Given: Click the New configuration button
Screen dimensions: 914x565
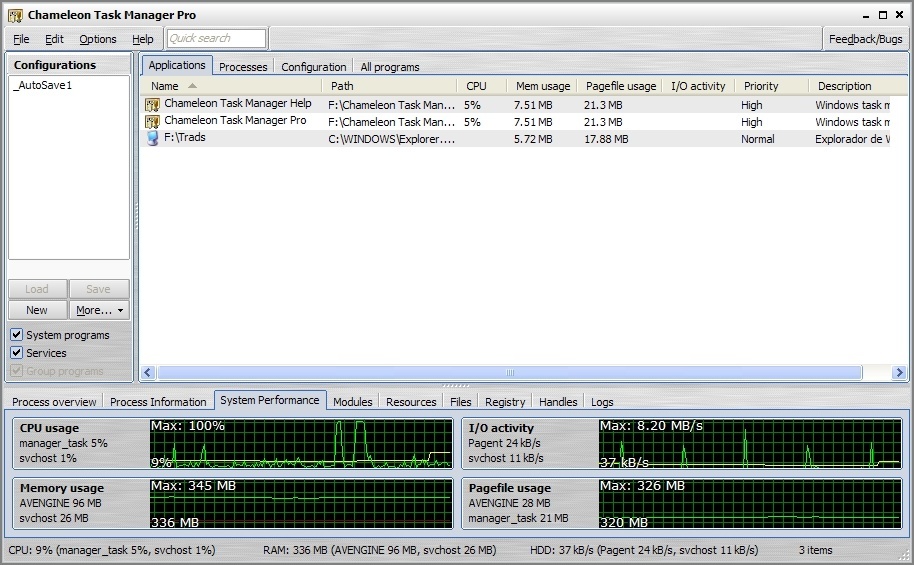Looking at the screenshot, I should [x=37, y=310].
